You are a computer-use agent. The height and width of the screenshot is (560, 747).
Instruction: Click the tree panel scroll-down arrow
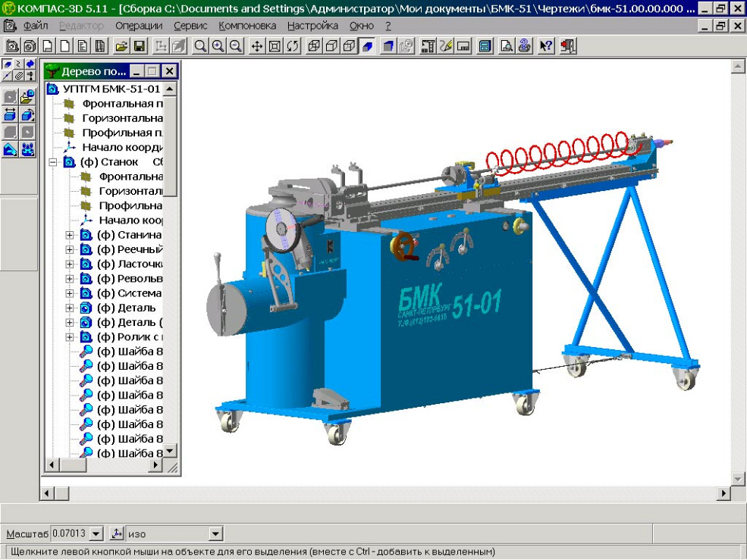(x=170, y=451)
